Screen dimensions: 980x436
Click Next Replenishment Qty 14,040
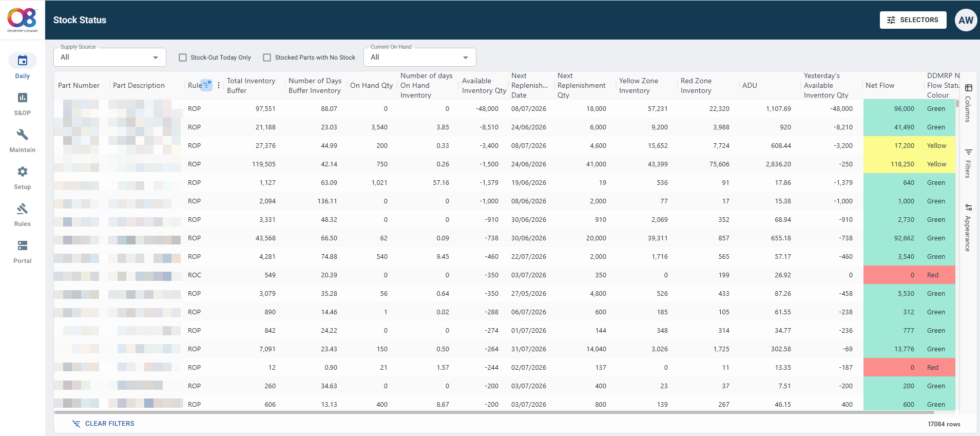(x=596, y=349)
